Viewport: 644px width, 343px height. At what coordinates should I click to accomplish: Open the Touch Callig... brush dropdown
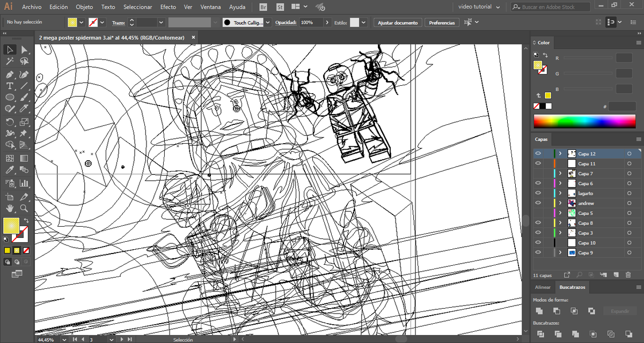(x=268, y=23)
